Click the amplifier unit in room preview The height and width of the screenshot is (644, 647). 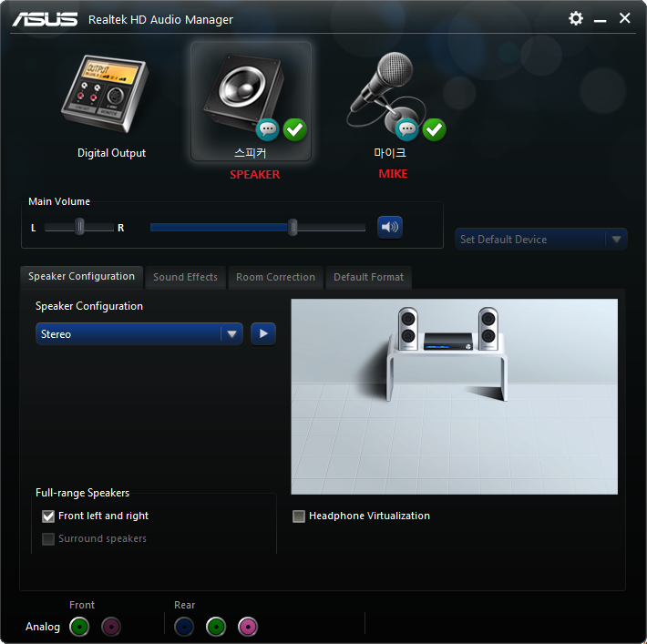[448, 342]
